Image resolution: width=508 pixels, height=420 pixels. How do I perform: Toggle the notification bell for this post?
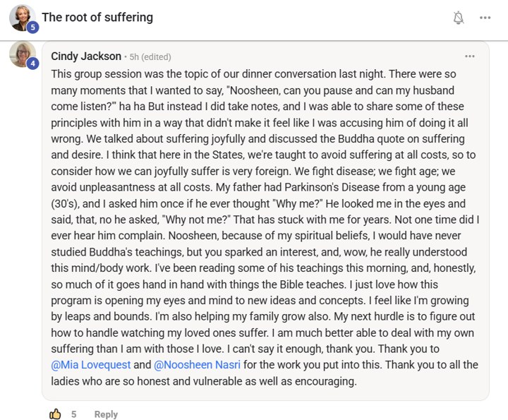tap(458, 18)
